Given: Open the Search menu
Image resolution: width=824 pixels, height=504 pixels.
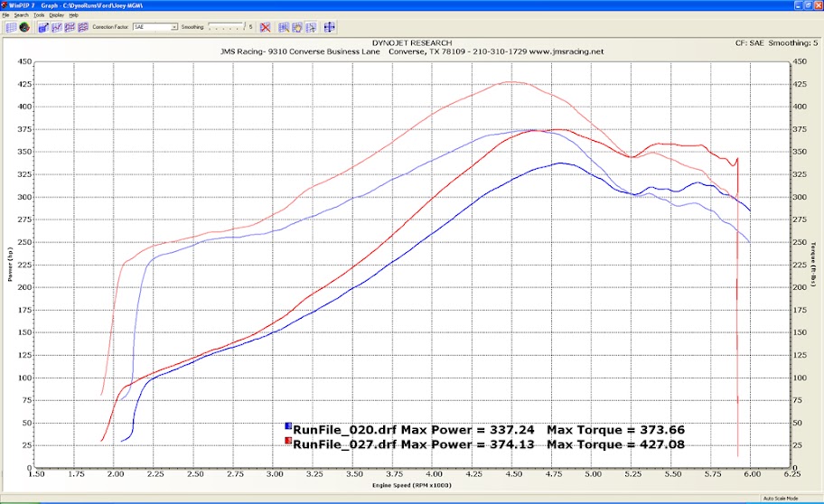Looking at the screenshot, I should (x=22, y=15).
